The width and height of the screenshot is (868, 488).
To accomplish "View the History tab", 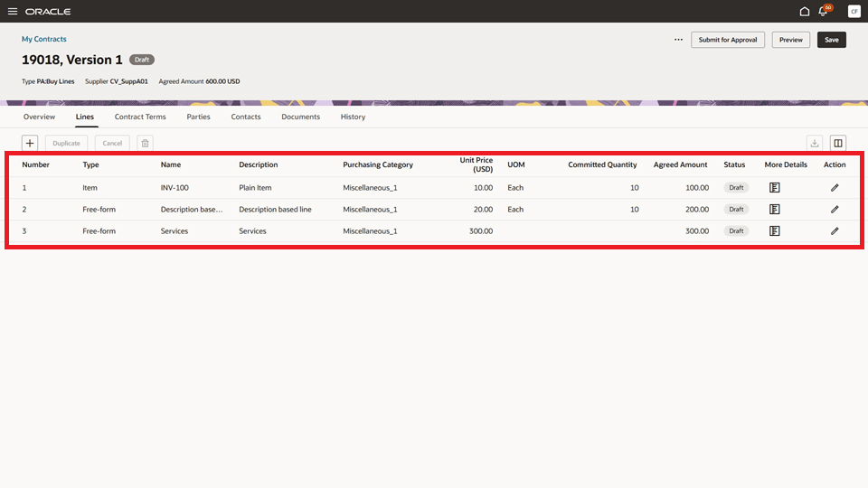I will (x=353, y=117).
